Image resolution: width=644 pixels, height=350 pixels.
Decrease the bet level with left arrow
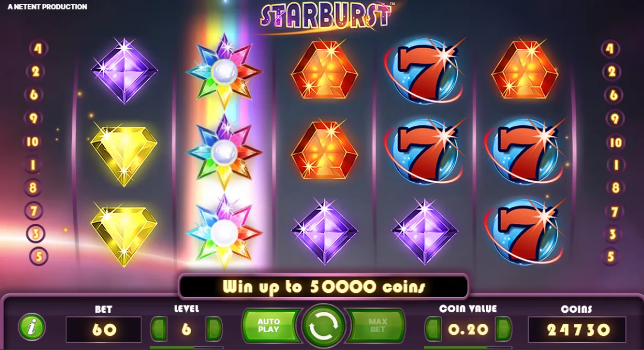coord(159,329)
